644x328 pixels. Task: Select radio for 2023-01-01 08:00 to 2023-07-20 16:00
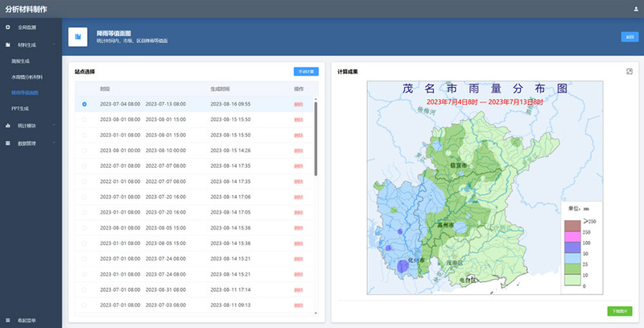pos(85,213)
